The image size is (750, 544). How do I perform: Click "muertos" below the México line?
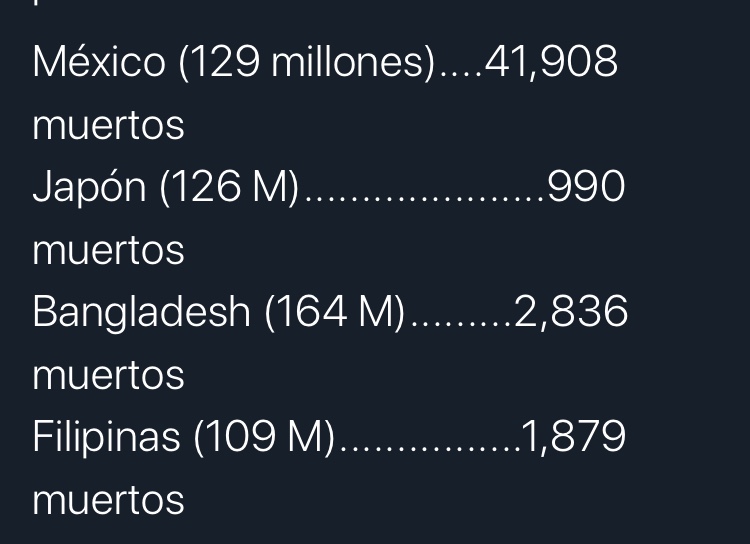[108, 126]
